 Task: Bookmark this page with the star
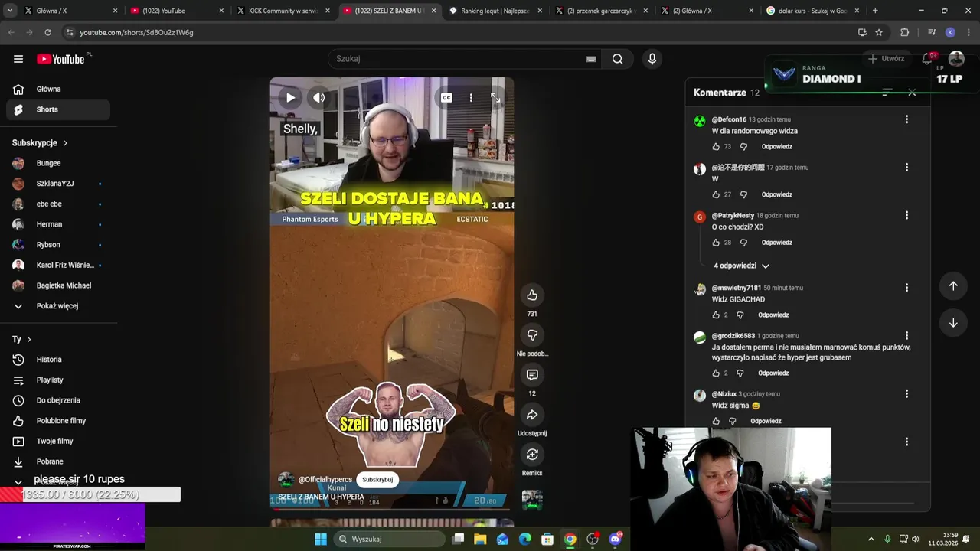coord(879,32)
